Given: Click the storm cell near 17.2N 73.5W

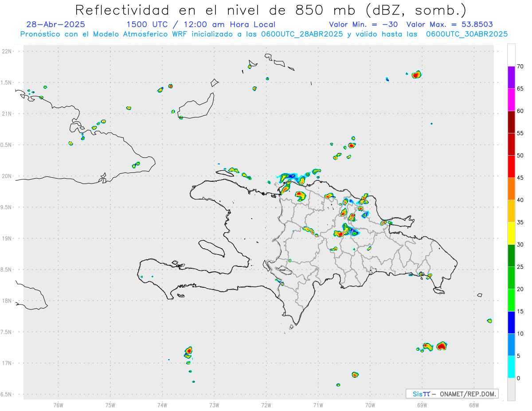Looking at the screenshot, I should tap(188, 351).
